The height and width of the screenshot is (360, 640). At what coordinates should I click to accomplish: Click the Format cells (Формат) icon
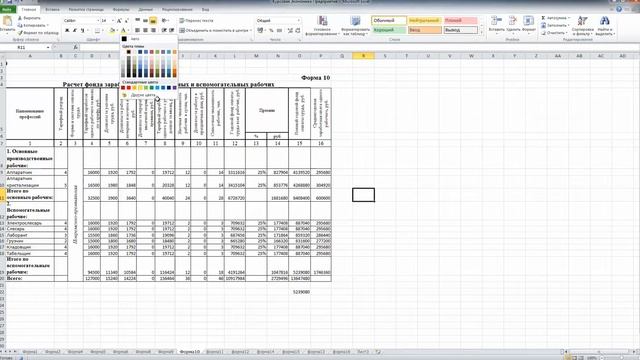click(529, 21)
